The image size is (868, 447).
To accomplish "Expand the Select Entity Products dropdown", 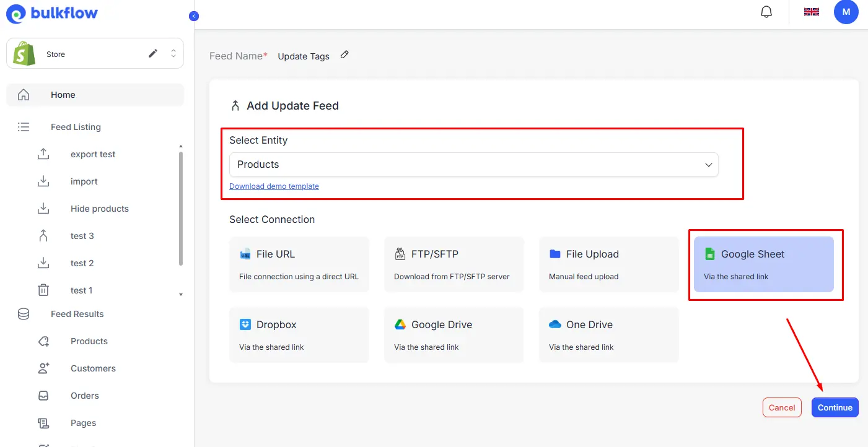I will [473, 165].
